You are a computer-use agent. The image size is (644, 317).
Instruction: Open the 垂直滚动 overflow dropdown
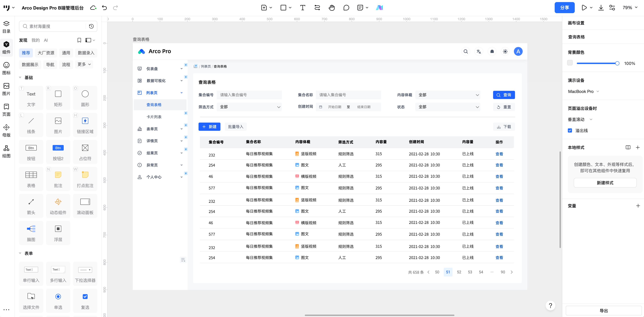[x=580, y=119]
